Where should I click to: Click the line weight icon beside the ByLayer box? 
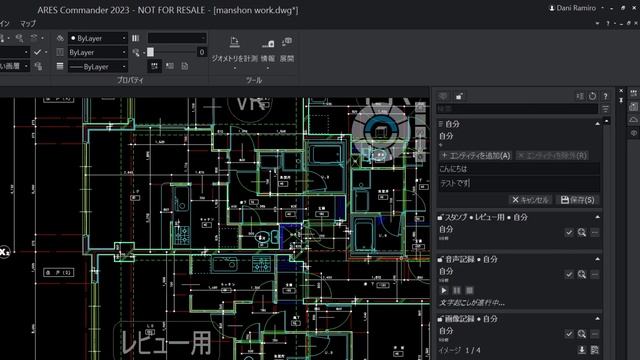(x=60, y=52)
